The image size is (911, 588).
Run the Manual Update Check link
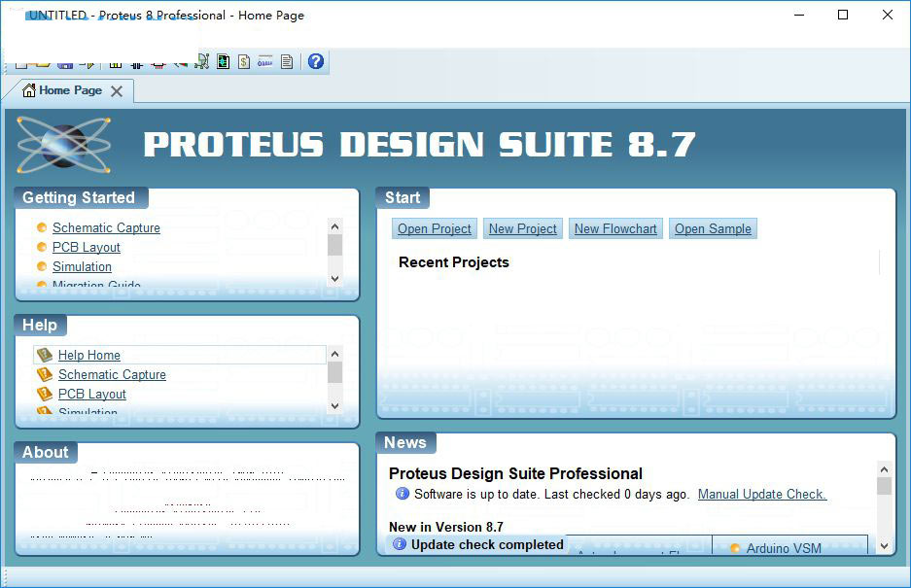pos(762,494)
